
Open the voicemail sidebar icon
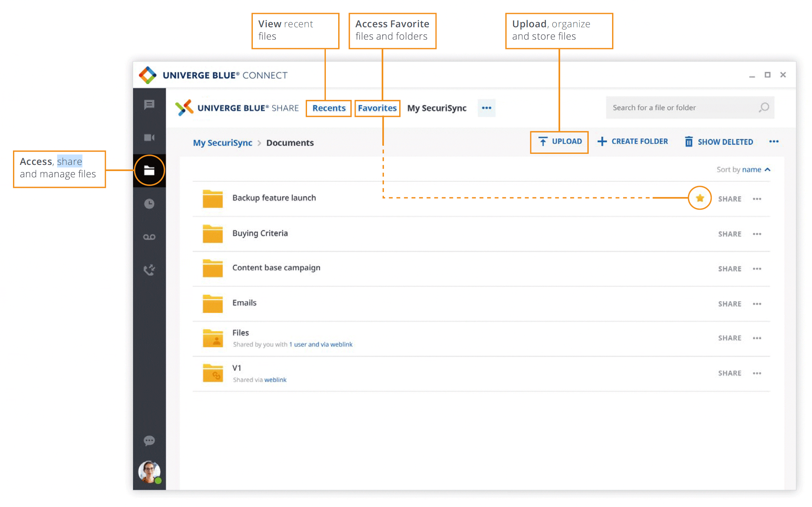pos(149,237)
